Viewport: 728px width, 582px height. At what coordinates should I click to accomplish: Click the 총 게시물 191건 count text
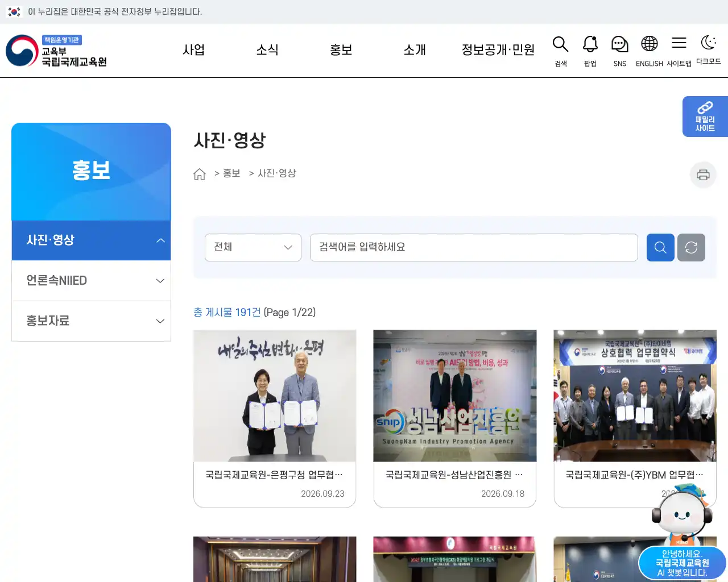(227, 312)
